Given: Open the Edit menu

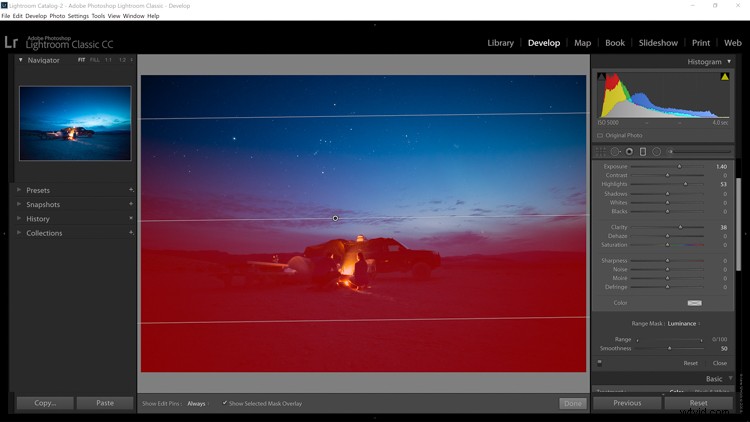Looking at the screenshot, I should click(x=18, y=16).
